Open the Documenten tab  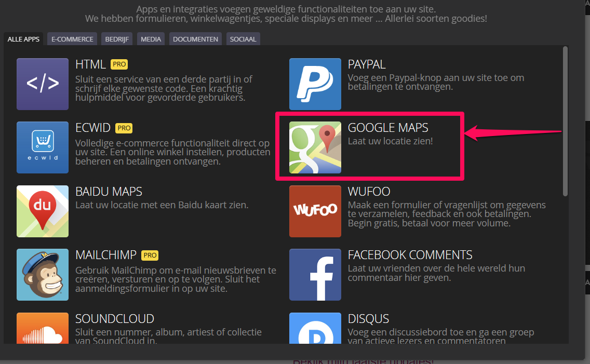pos(195,39)
